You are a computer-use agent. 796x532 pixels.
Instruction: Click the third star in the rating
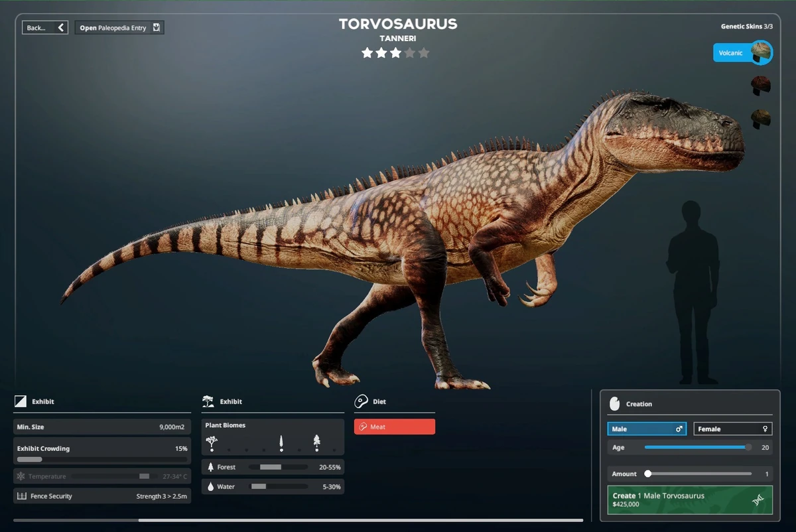click(395, 52)
